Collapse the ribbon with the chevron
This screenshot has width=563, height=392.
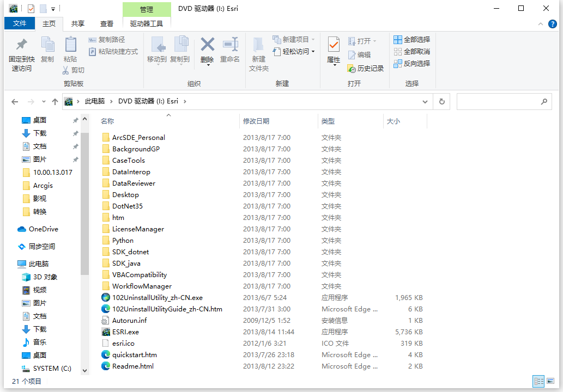pos(540,24)
